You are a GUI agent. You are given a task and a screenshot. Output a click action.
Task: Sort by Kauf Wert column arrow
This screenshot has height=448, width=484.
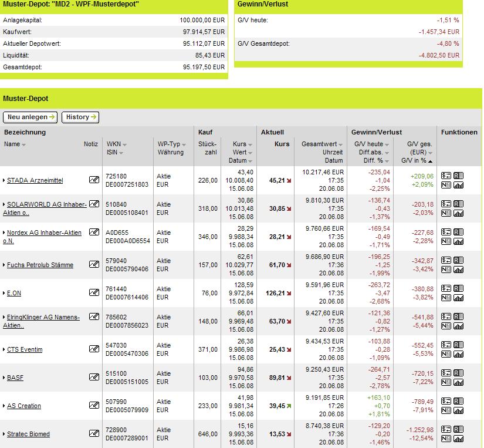pos(251,153)
